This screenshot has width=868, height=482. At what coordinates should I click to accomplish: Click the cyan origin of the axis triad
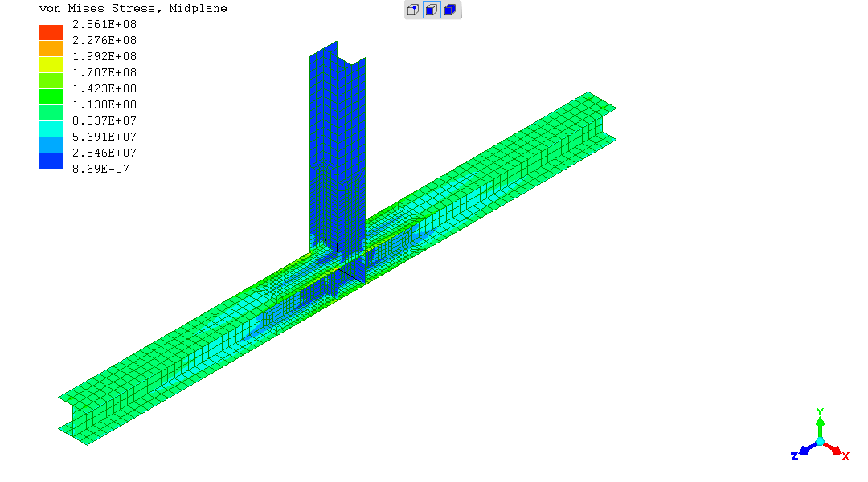(820, 442)
